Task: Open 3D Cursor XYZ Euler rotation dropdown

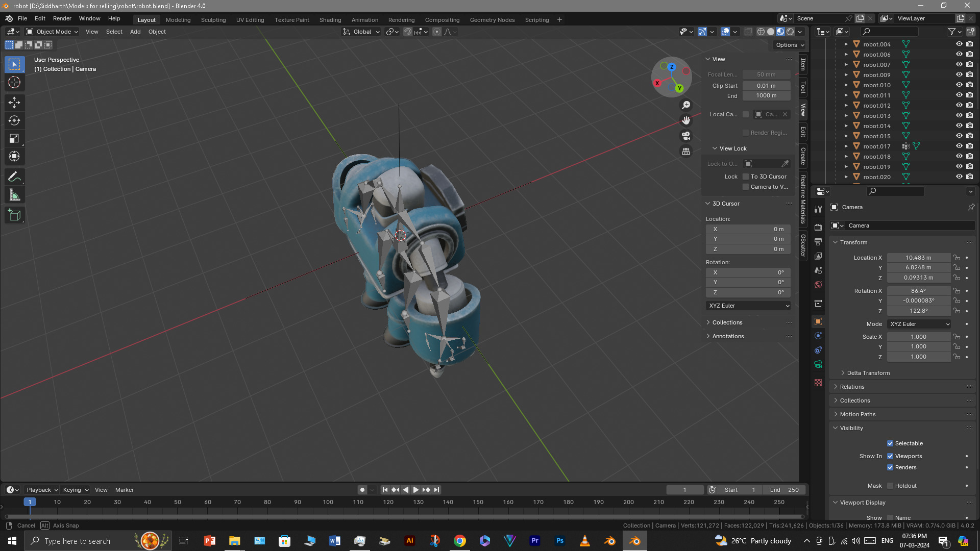Action: point(748,306)
